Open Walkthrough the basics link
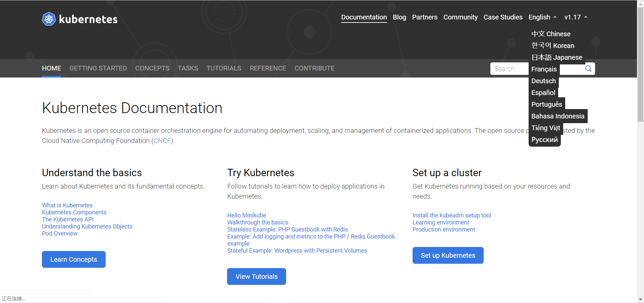 click(x=258, y=222)
